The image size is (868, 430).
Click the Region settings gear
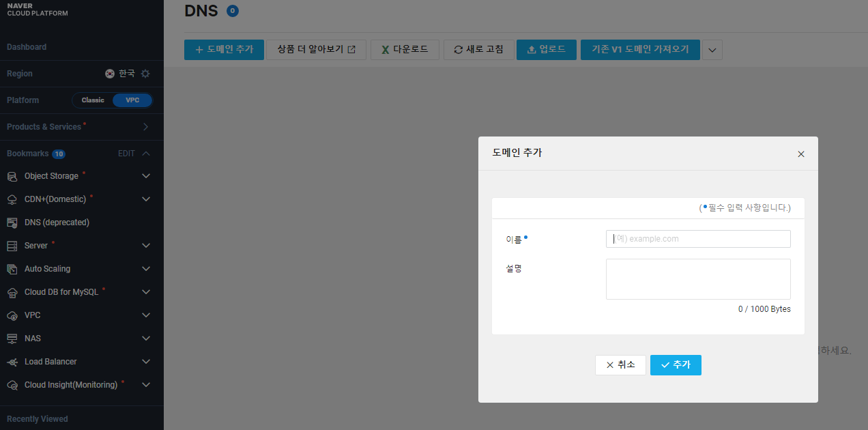tap(145, 73)
